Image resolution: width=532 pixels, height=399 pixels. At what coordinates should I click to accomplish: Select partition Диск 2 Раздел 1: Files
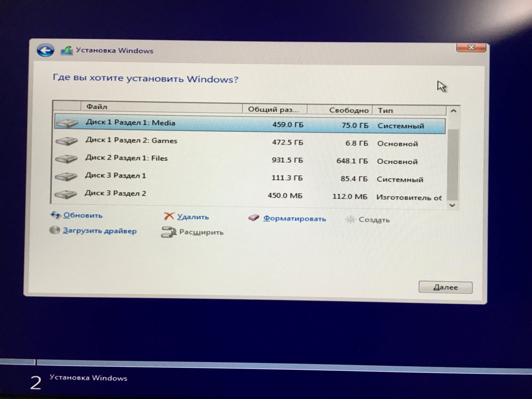click(x=249, y=159)
